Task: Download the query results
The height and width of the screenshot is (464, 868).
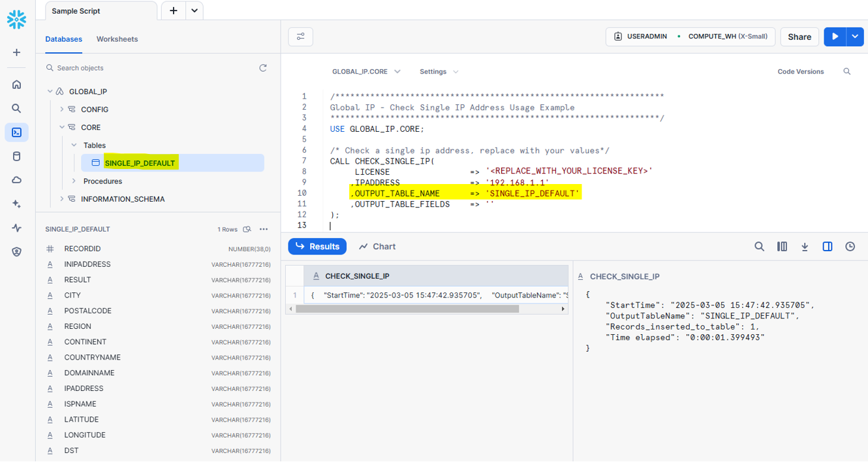Action: 805,247
